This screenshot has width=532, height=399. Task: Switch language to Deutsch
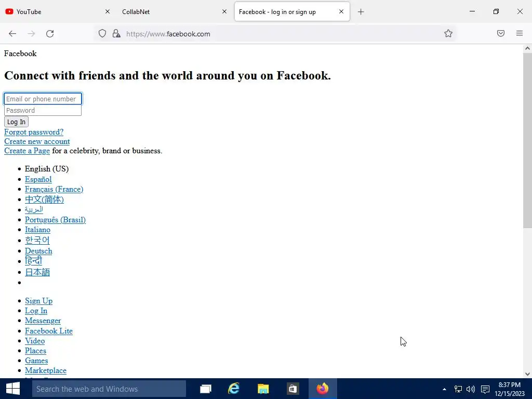pos(38,251)
